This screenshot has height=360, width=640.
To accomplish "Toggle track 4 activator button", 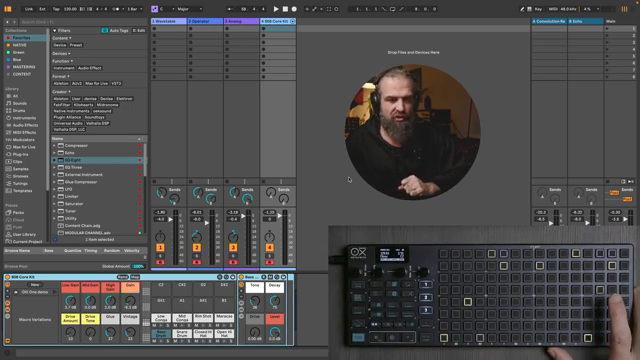I will click(269, 248).
